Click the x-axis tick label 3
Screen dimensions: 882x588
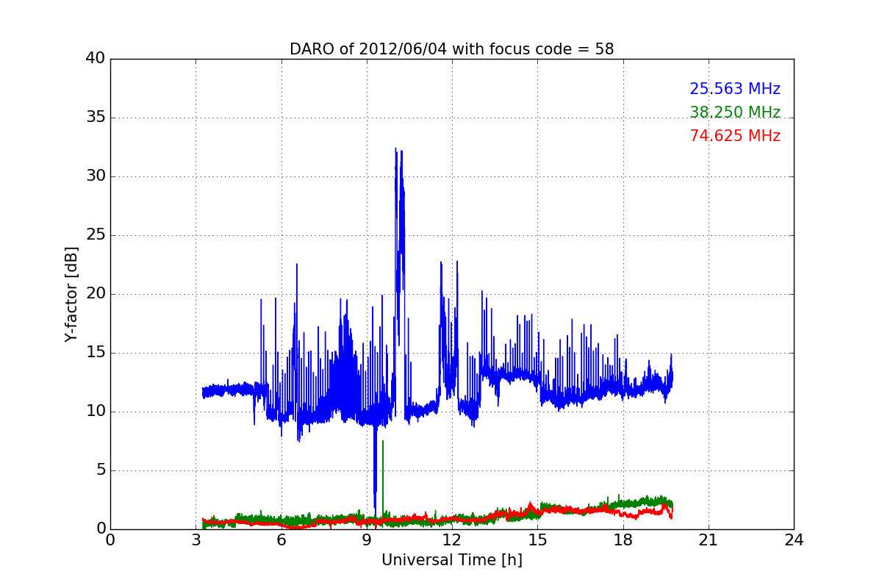[x=196, y=539]
